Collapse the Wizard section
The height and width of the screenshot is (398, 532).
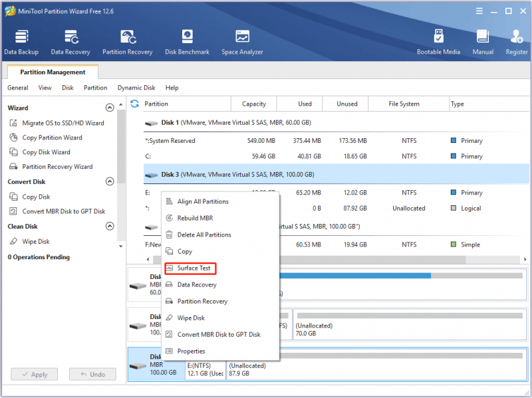(110, 108)
